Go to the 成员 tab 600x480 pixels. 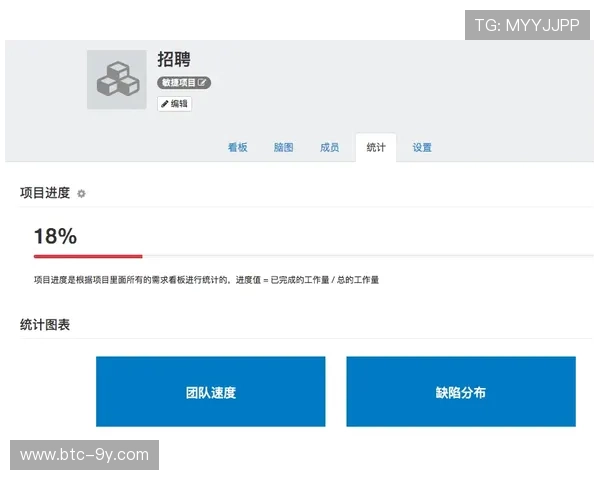329,147
